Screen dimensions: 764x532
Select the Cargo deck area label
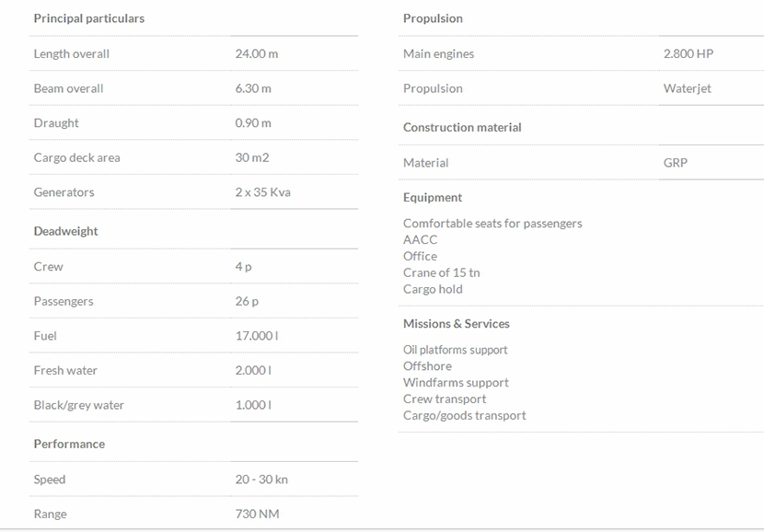click(76, 157)
